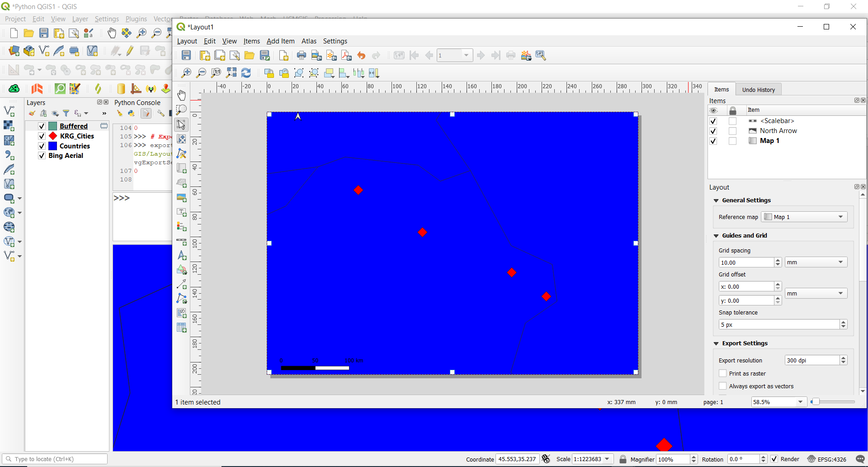Uncheck the Buffered layer in QGIS
This screenshot has height=467, width=868.
click(42, 126)
